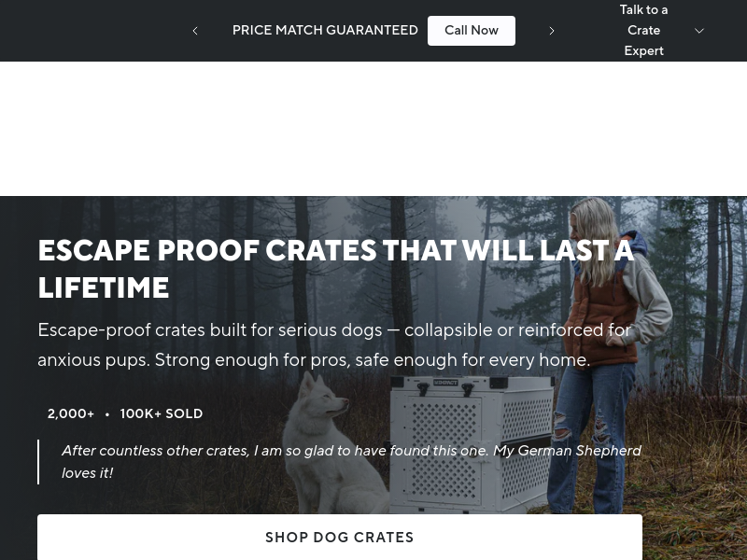The height and width of the screenshot is (560, 747).
Task: Expand the chevron beside Talk to a Crate Expert
Action: click(x=698, y=31)
